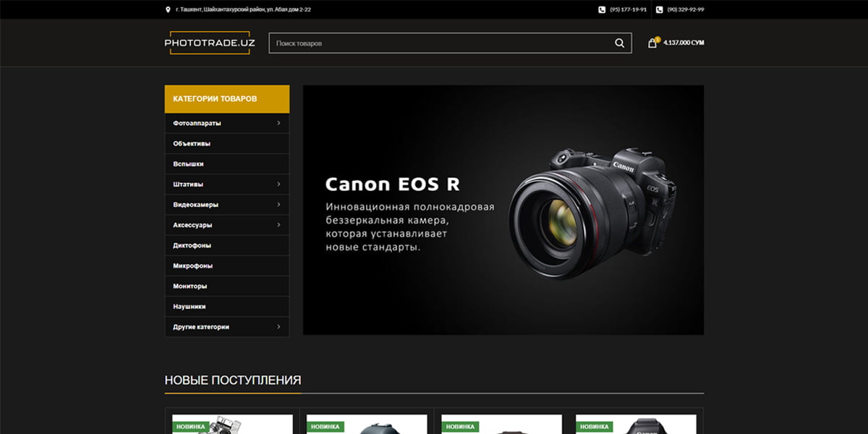The width and height of the screenshot is (868, 434).
Task: Expand the Штативы submenu chevron
Action: pyautogui.click(x=278, y=184)
